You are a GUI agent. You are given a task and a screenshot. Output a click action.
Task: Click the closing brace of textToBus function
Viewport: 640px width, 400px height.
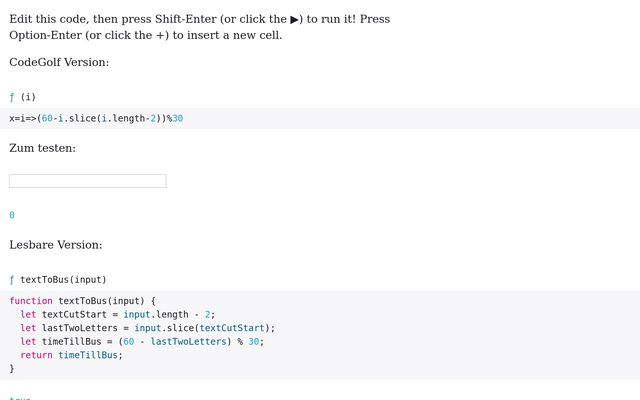(12, 368)
